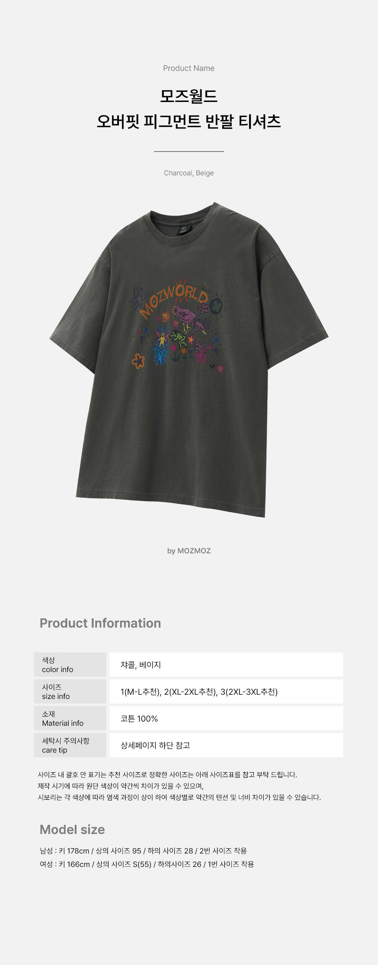
Task: Click the 사이즈 size info row label
Action: tap(70, 691)
